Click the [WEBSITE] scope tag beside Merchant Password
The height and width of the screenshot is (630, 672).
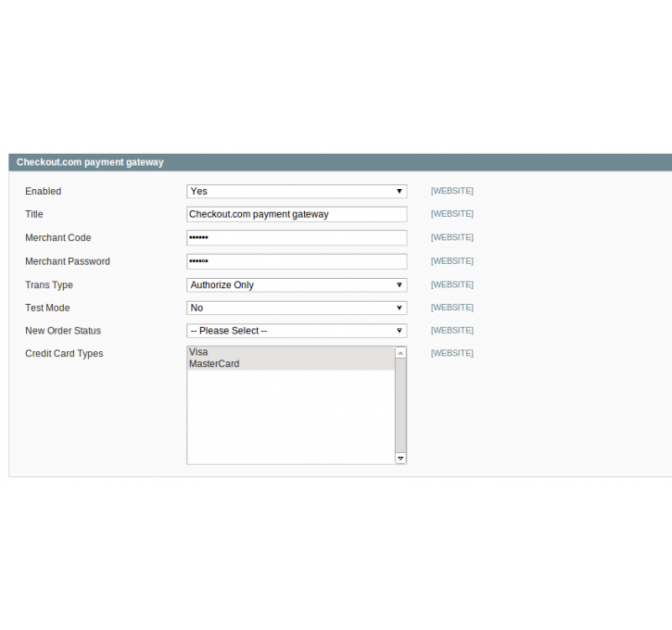click(x=452, y=261)
